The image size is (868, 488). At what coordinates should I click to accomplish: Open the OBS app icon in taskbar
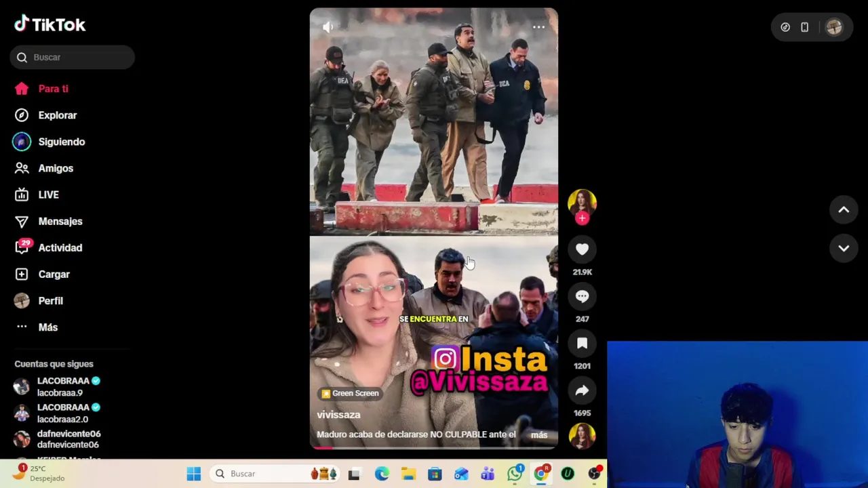[594, 474]
